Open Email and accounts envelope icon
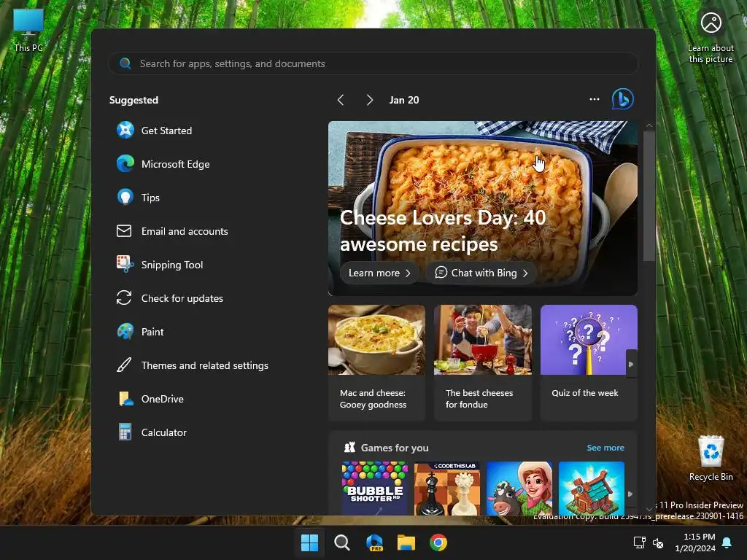This screenshot has height=560, width=747. 124,231
